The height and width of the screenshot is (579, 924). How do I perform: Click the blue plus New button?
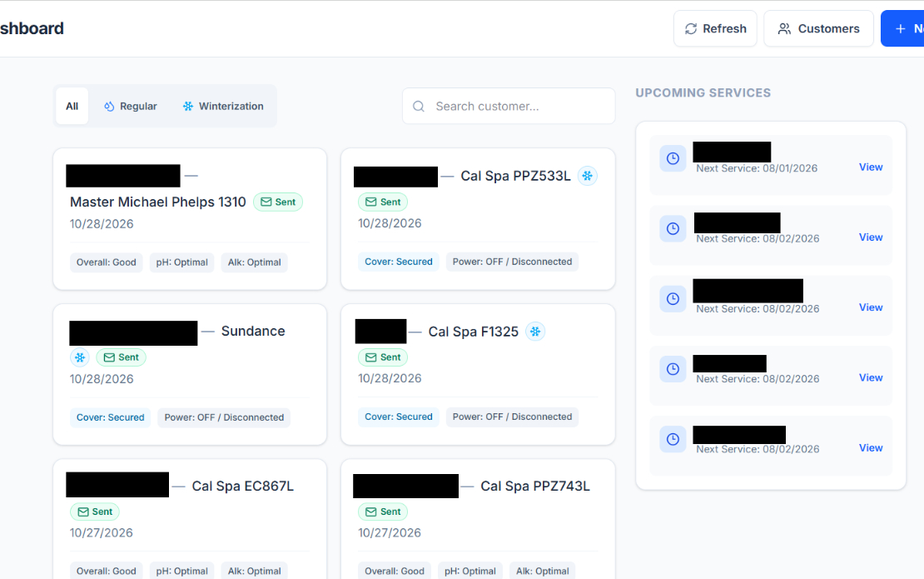coord(902,28)
